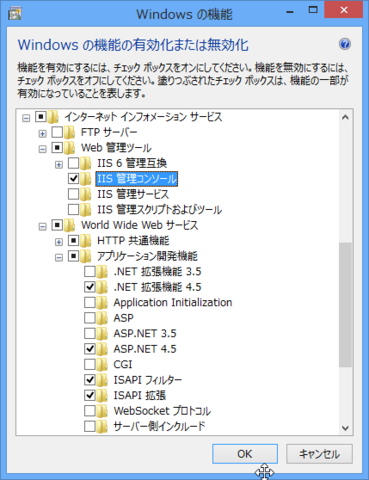Check Application Initialization checkbox
The width and height of the screenshot is (369, 480).
90,303
